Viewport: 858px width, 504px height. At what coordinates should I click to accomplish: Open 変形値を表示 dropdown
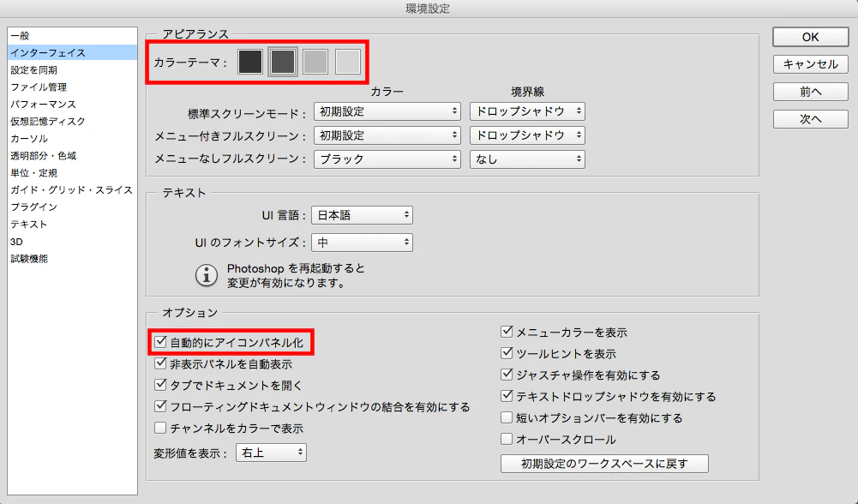272,453
